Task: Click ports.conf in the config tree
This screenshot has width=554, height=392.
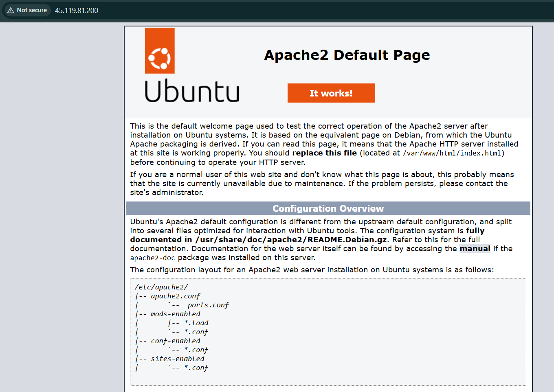Action: (x=208, y=305)
